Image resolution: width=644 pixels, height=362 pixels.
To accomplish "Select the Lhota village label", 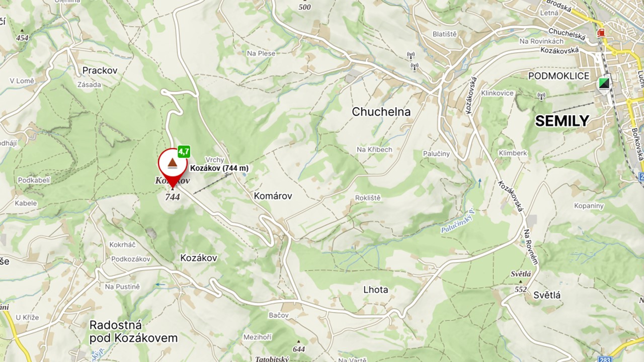I will tap(376, 290).
